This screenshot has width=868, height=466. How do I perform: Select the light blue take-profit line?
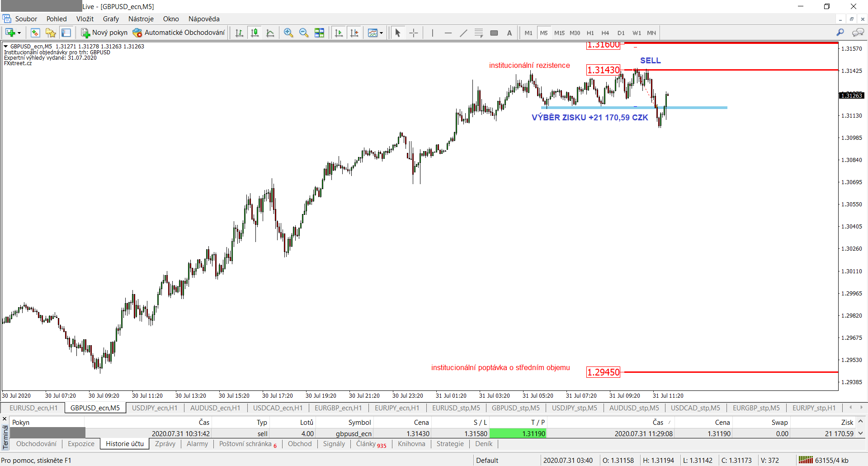tap(634, 108)
